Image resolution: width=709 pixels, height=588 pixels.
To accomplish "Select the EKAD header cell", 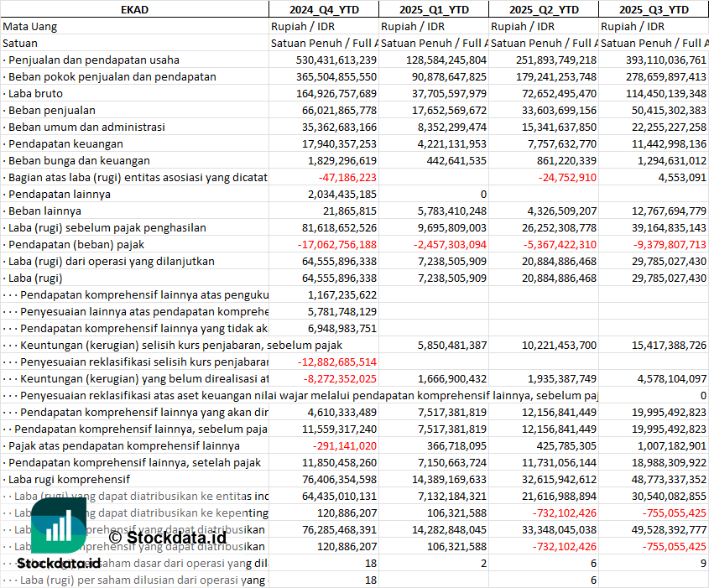I will tap(134, 9).
